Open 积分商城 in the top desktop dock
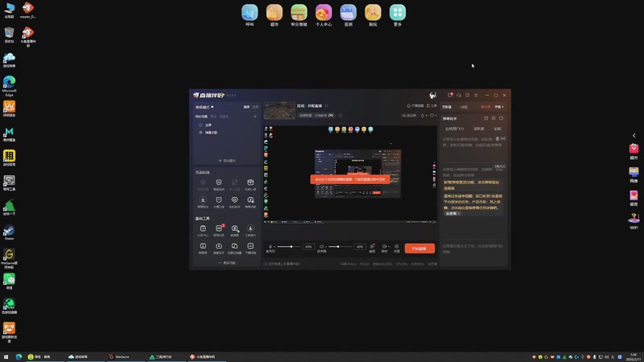The height and width of the screenshot is (362, 644). [299, 15]
